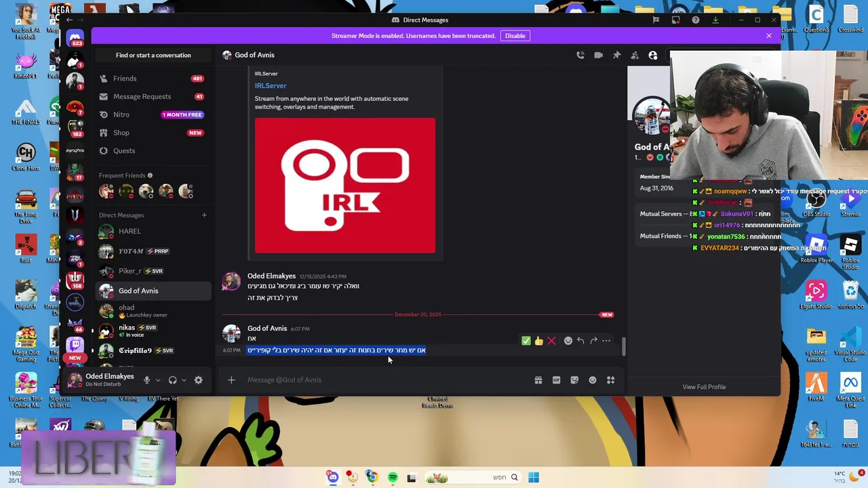This screenshot has width=868, height=488.
Task: Open Discord download update icon
Action: click(715, 20)
